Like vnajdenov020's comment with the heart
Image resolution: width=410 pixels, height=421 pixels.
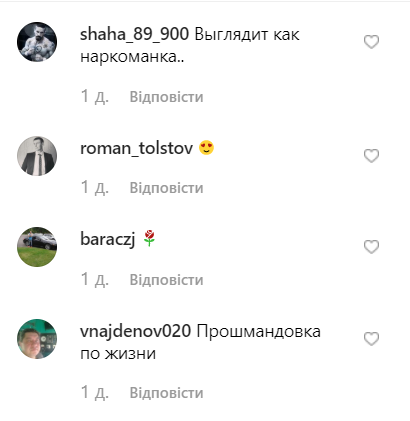point(371,339)
